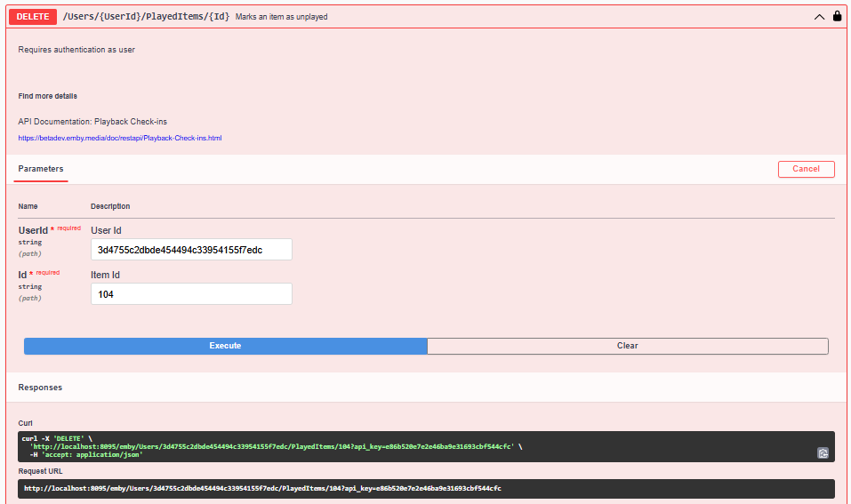Click the Name column header
Viewport: 851px width, 504px height.
tap(28, 206)
